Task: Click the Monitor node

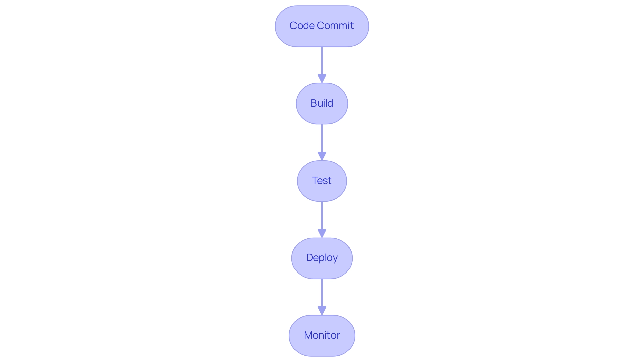Action: pos(322,335)
